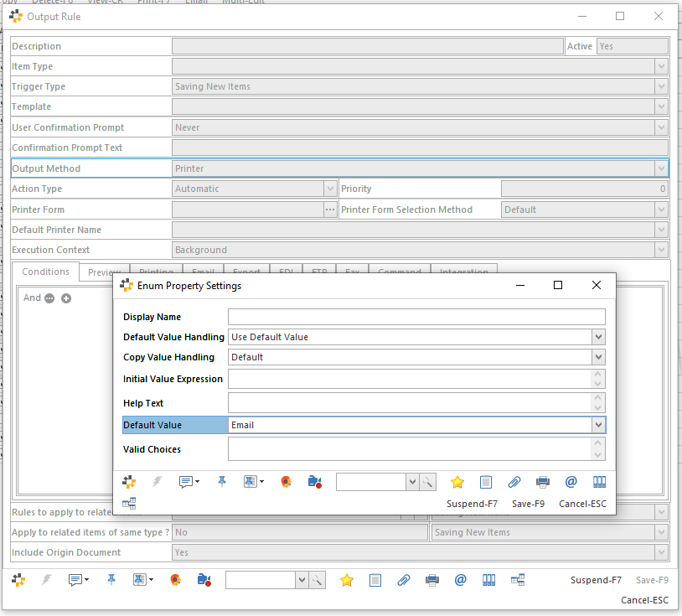Switch to the Conditions tab

coord(45,272)
